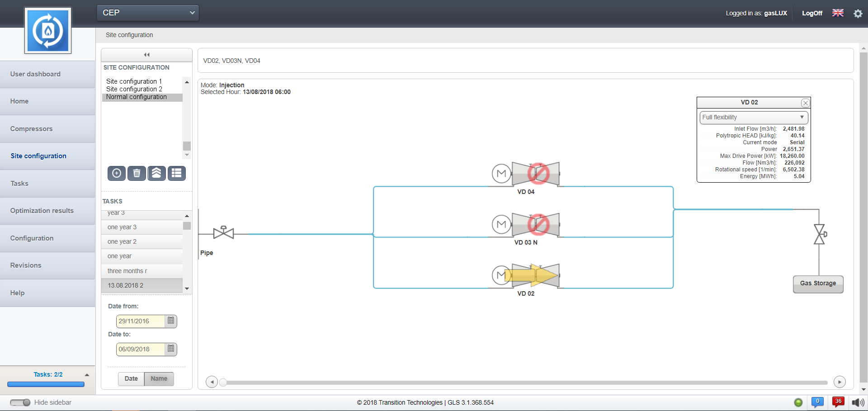Click the list view icon button
The height and width of the screenshot is (411, 868).
point(177,173)
